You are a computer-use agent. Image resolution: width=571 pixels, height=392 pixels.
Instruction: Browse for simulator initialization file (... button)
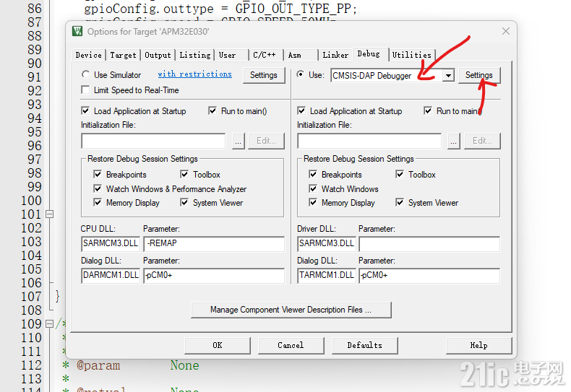click(239, 141)
